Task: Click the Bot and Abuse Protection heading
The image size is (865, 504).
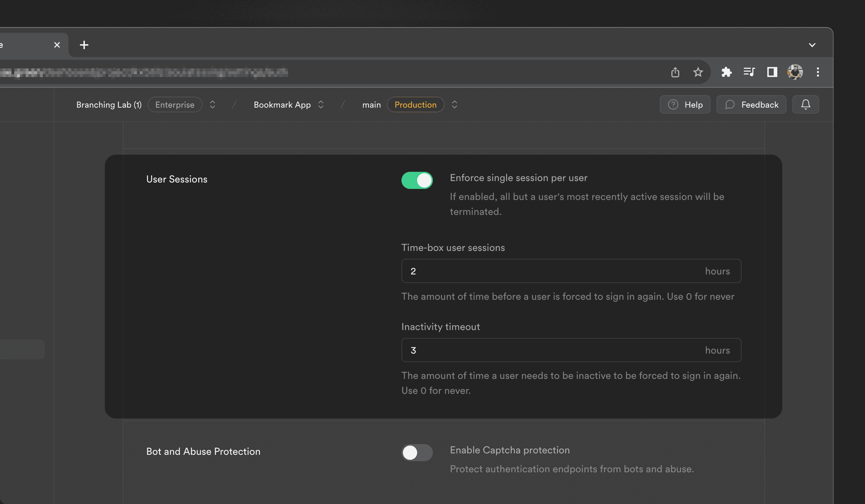Action: pos(203,452)
